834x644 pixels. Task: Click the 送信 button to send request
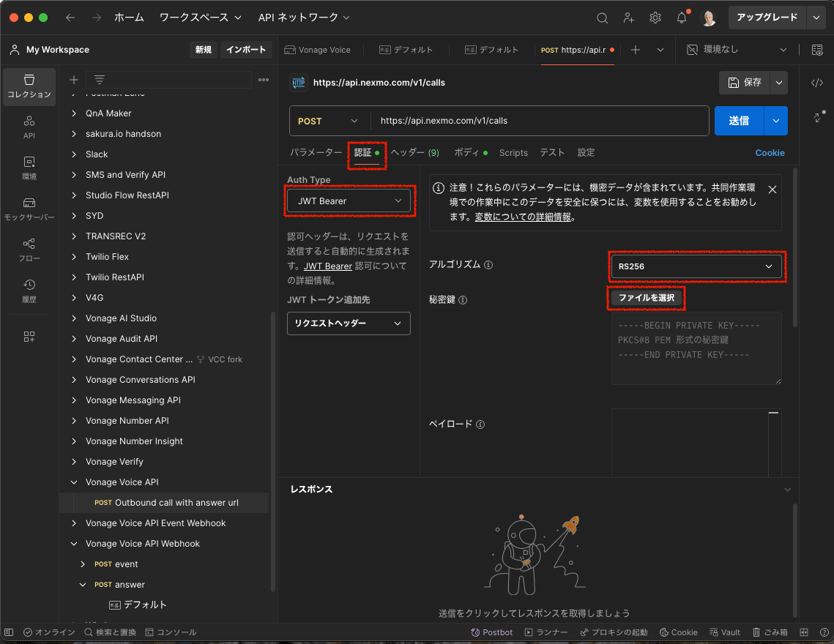[740, 120]
